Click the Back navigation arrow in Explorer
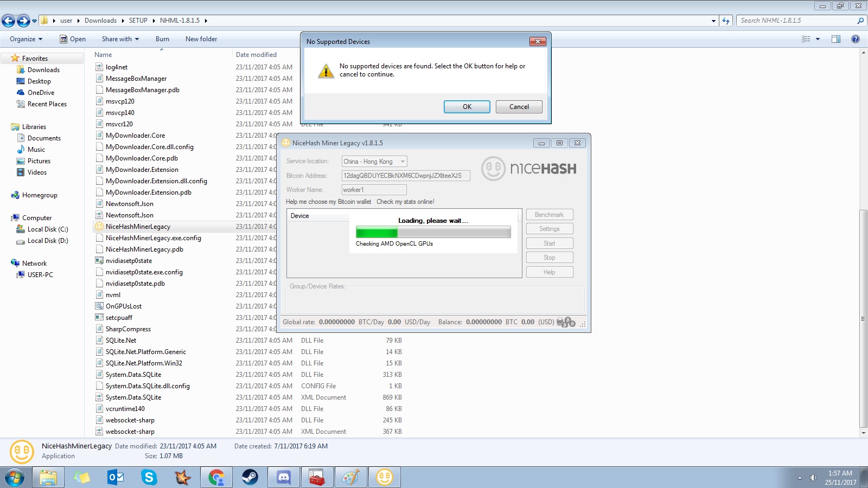Viewport: 868px width, 488px height. [8, 20]
